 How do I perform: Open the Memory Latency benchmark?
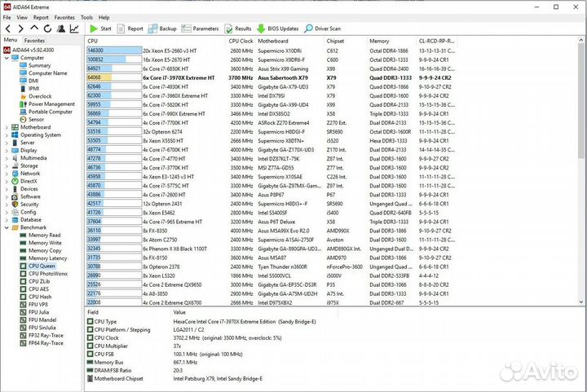click(x=48, y=258)
